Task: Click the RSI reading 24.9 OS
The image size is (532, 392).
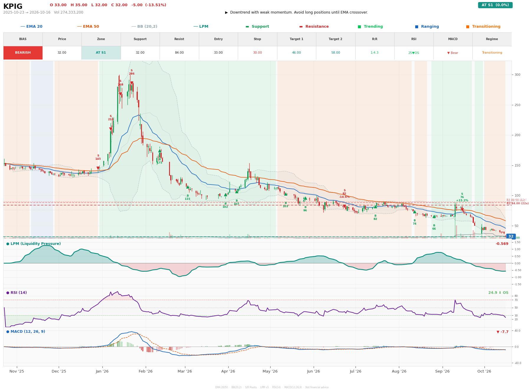Action: 498,293
